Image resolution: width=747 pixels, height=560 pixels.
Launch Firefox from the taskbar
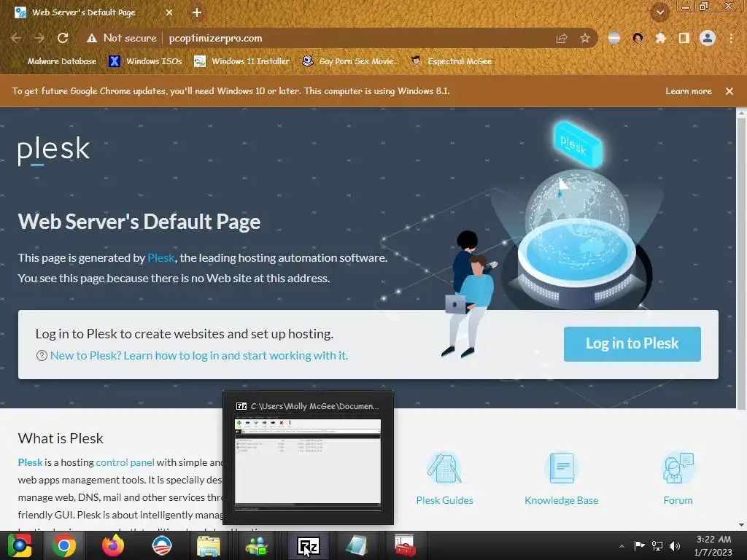pos(113,545)
